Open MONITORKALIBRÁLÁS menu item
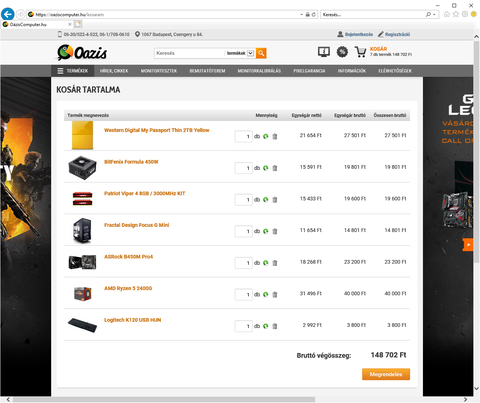Image resolution: width=480 pixels, height=403 pixels. point(259,71)
